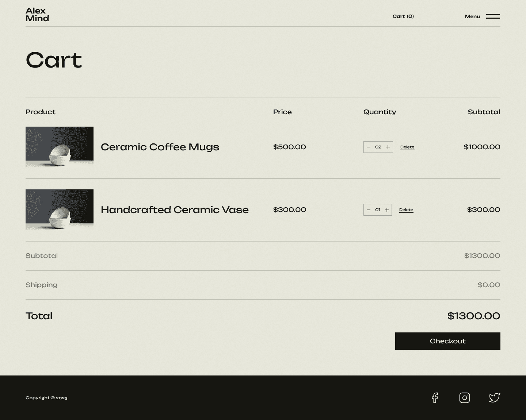Select the vase quantity field showing 01
The height and width of the screenshot is (420, 526).
tap(378, 210)
